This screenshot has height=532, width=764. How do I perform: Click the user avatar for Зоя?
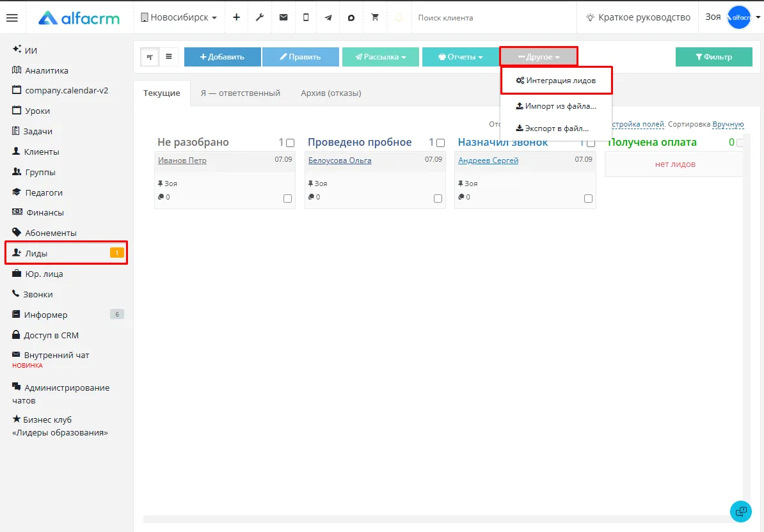738,17
